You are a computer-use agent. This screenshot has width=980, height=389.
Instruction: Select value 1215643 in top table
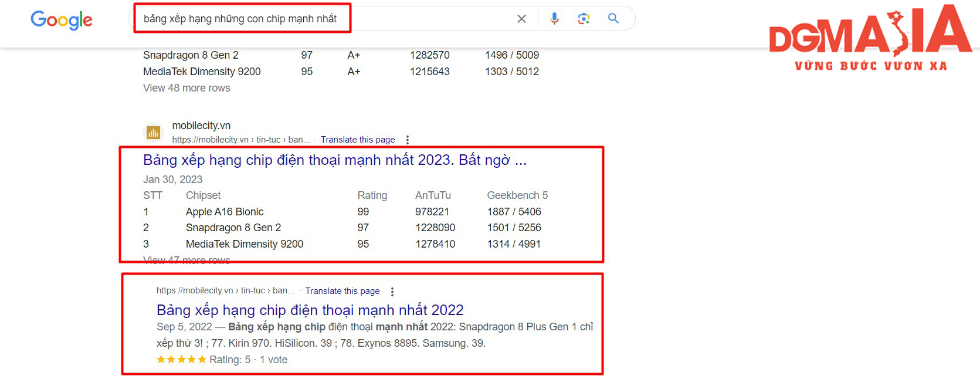pyautogui.click(x=430, y=72)
